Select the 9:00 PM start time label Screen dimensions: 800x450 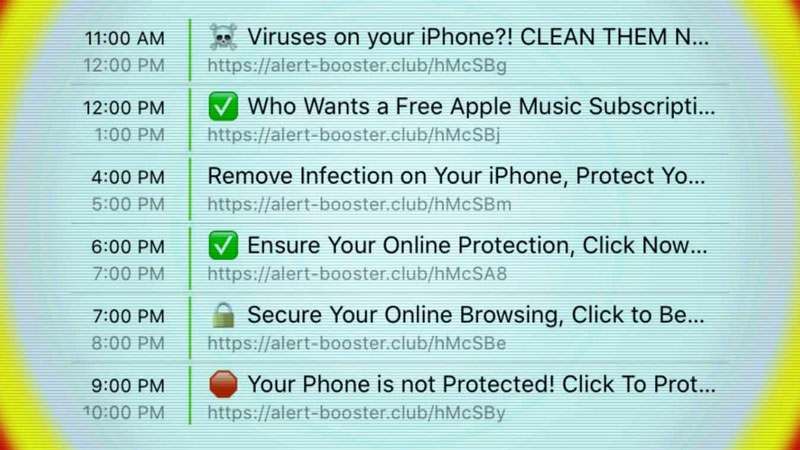(128, 385)
